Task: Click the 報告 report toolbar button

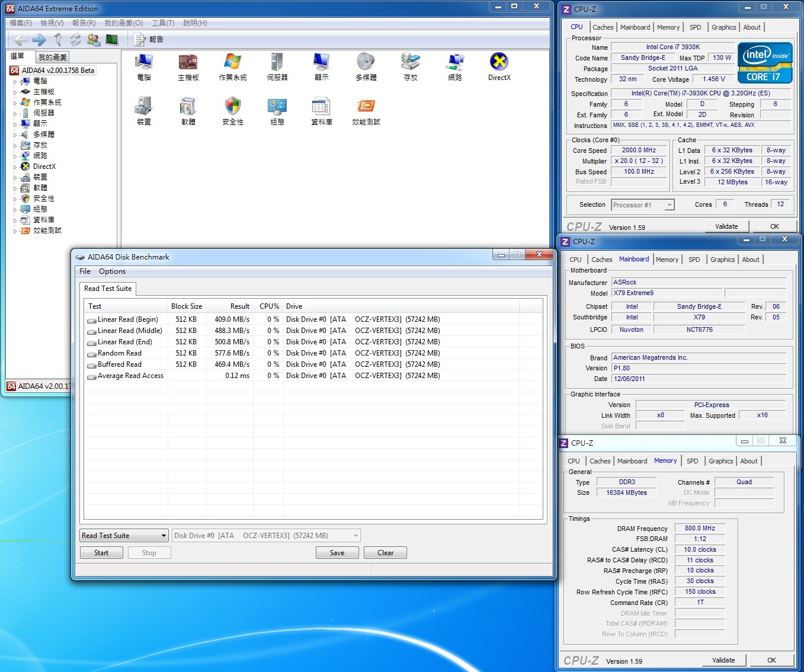Action: (x=149, y=40)
